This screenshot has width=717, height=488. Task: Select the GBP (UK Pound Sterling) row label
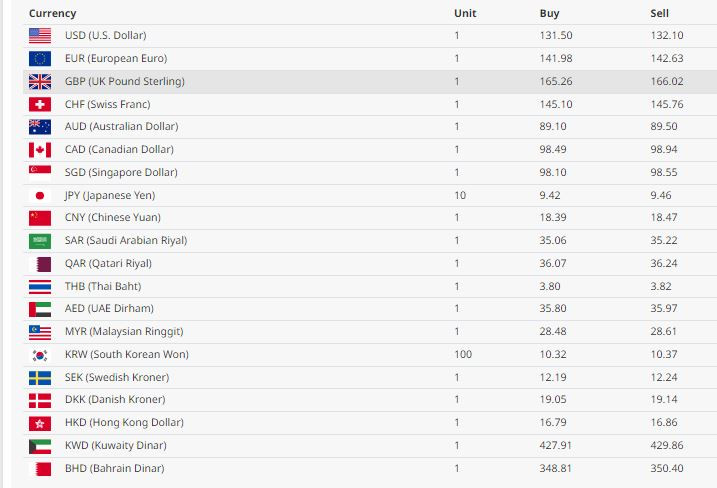[125, 81]
